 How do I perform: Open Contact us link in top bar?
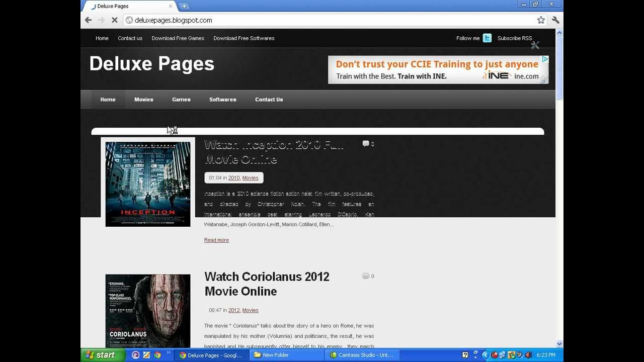(x=130, y=38)
